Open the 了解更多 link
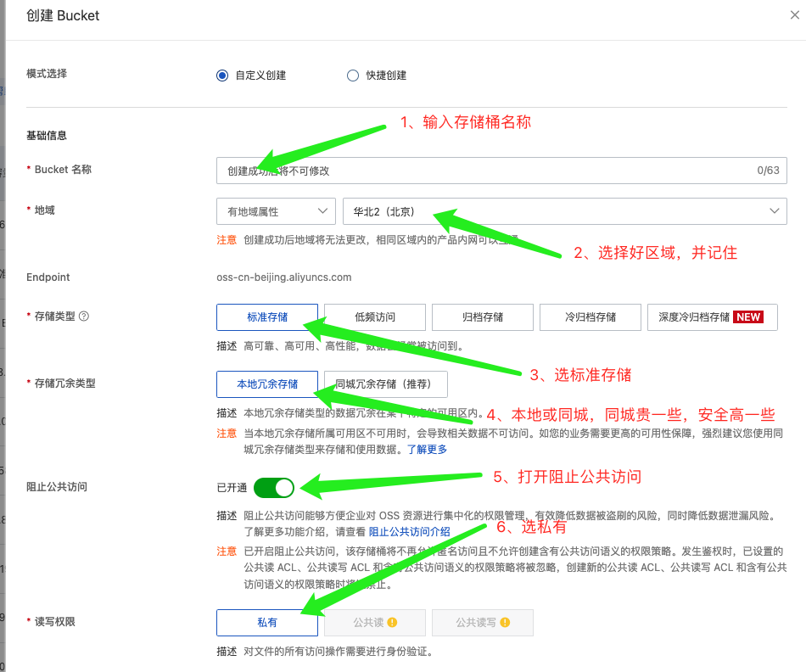806x672 pixels. pyautogui.click(x=427, y=450)
